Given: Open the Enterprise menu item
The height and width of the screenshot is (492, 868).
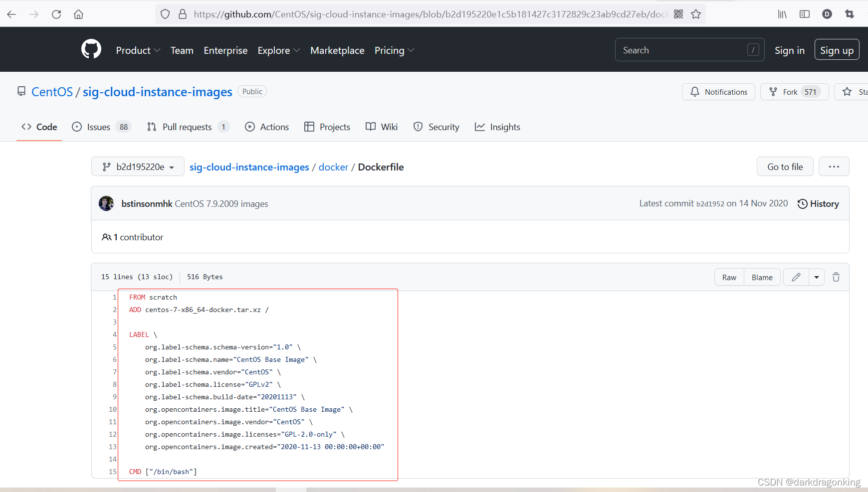Looking at the screenshot, I should pyautogui.click(x=225, y=50).
